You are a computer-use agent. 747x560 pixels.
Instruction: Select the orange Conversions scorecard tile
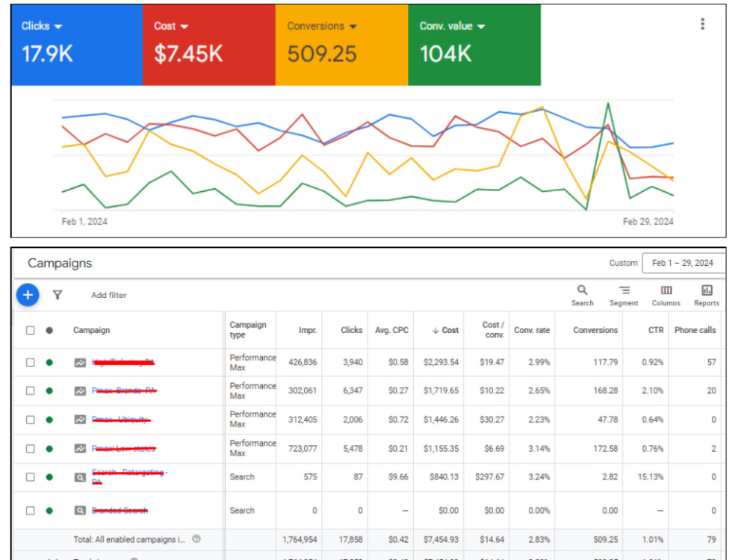(341, 46)
